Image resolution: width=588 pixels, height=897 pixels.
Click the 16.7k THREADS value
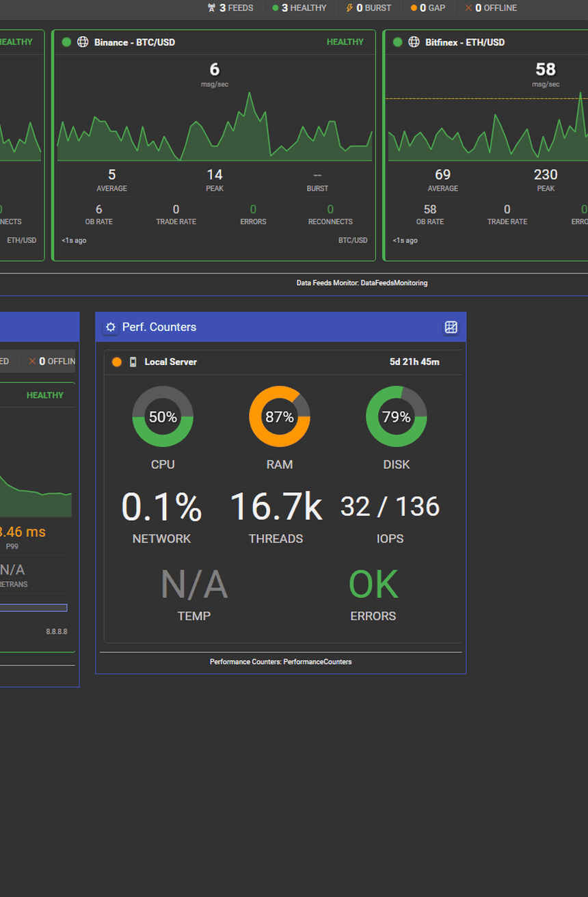276,507
